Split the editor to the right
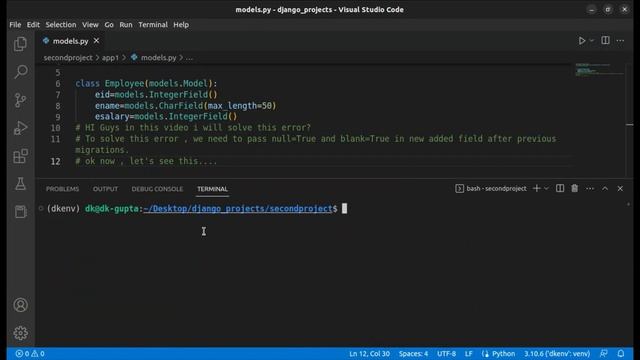640x360 pixels. coord(605,40)
